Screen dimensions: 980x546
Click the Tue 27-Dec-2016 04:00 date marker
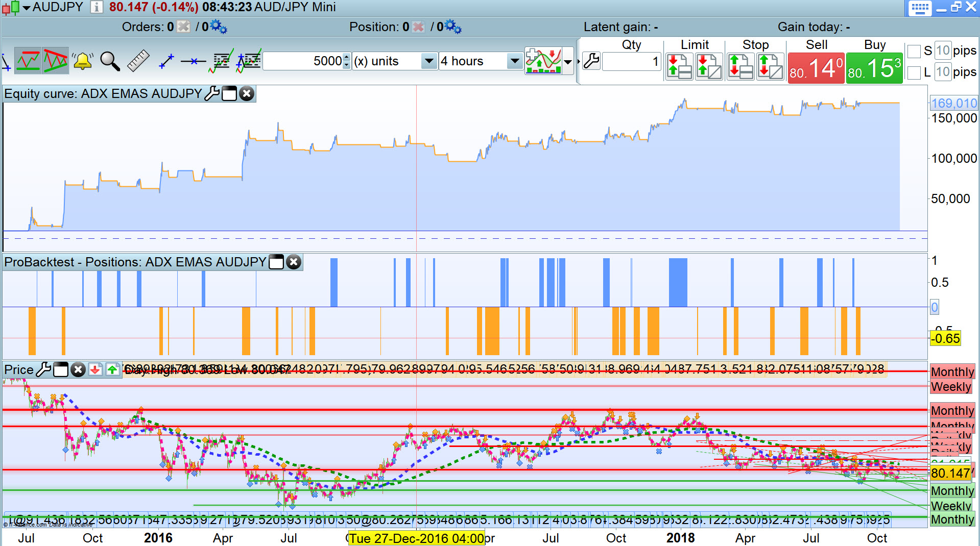click(x=417, y=538)
